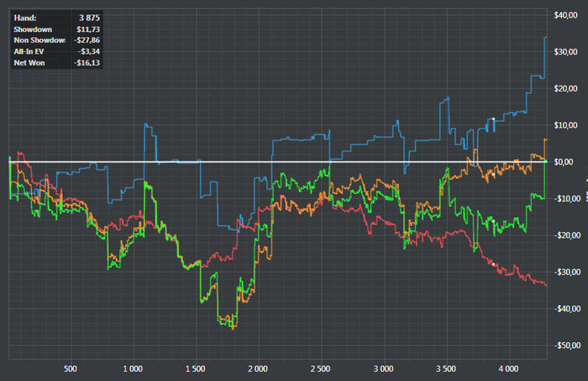Click the $40,00 y-axis label
The height and width of the screenshot is (381, 588).
pyautogui.click(x=565, y=15)
